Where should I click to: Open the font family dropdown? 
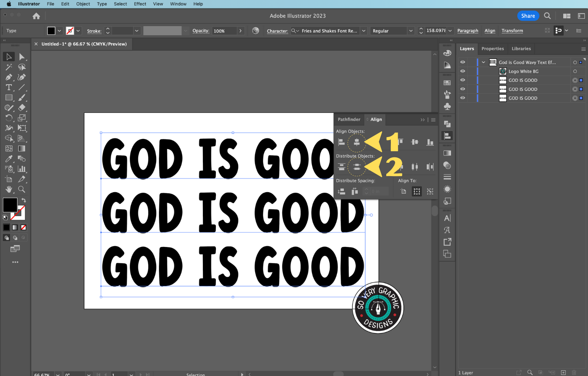tap(364, 31)
